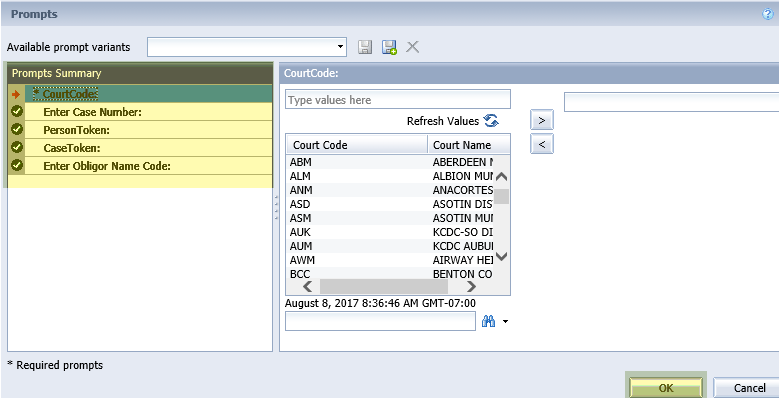
Task: Click the horizontal scrollbar thumb in court list
Action: coord(384,287)
